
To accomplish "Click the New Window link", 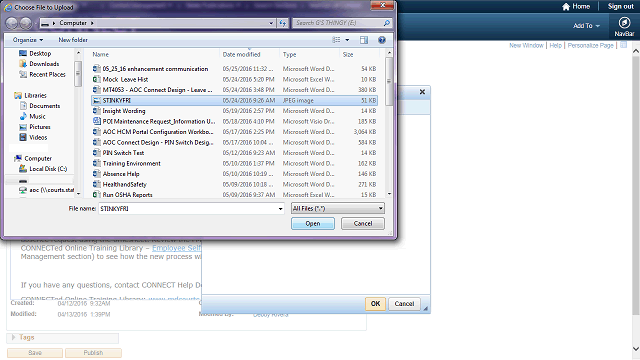I will click(x=526, y=45).
